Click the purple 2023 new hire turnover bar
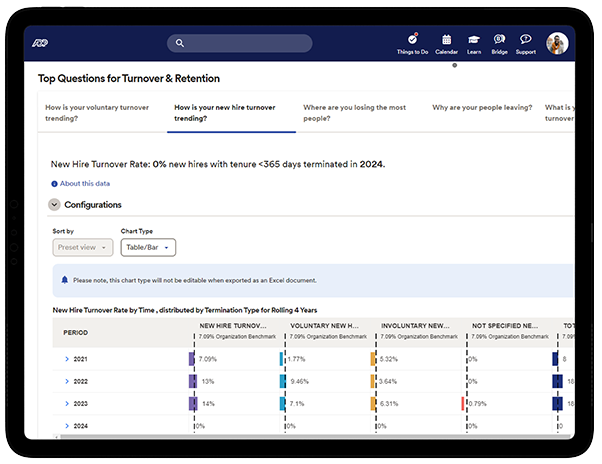 [x=192, y=403]
